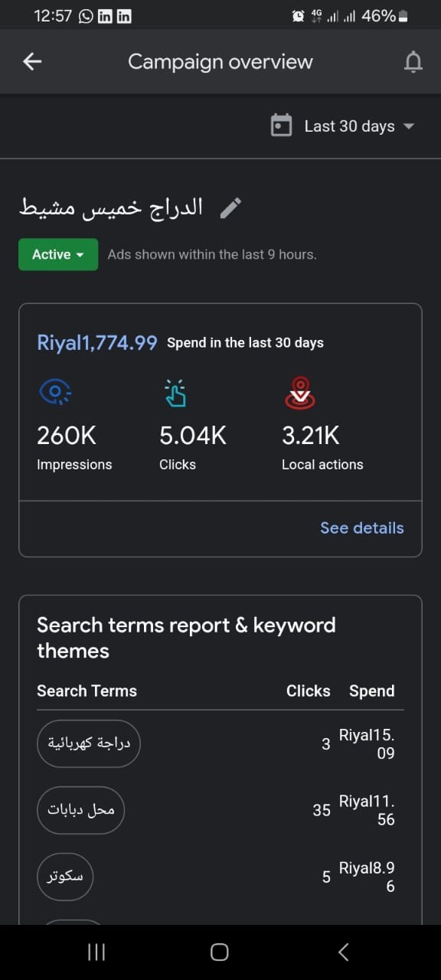Open notifications bell icon
This screenshot has height=980, width=441.
(x=413, y=62)
